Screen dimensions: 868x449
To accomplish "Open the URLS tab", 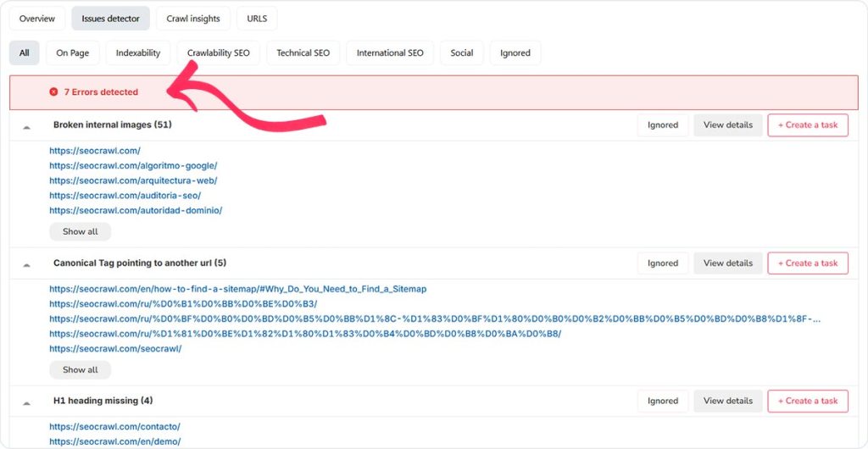I will tap(256, 19).
